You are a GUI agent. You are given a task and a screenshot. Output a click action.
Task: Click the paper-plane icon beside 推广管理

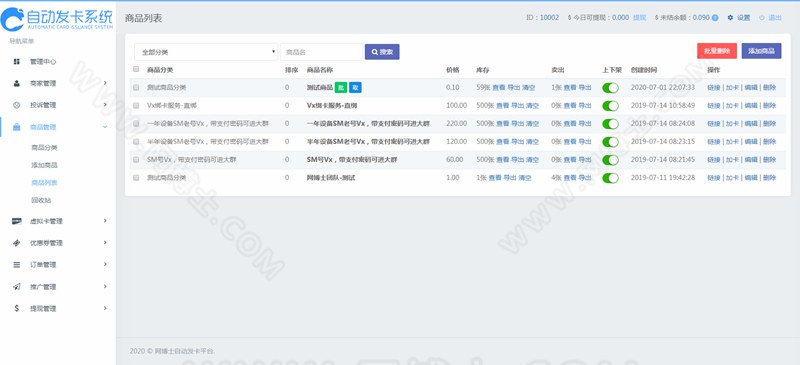[17, 286]
